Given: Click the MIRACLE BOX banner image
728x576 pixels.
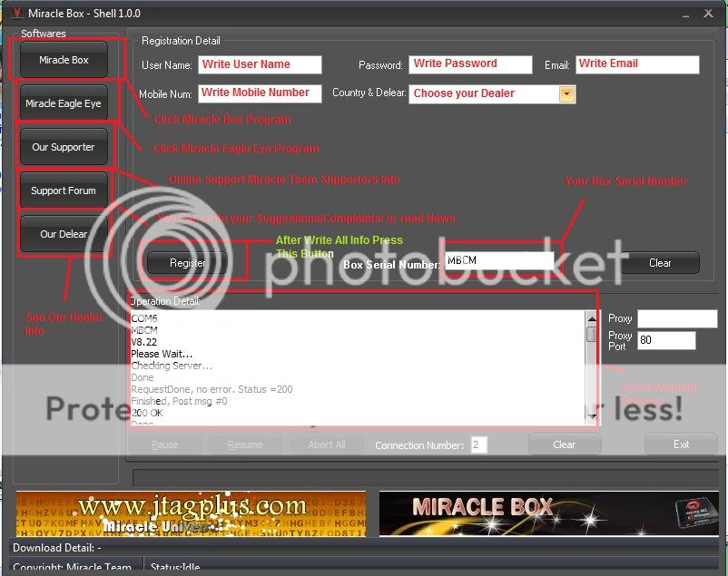Looking at the screenshot, I should tap(549, 513).
